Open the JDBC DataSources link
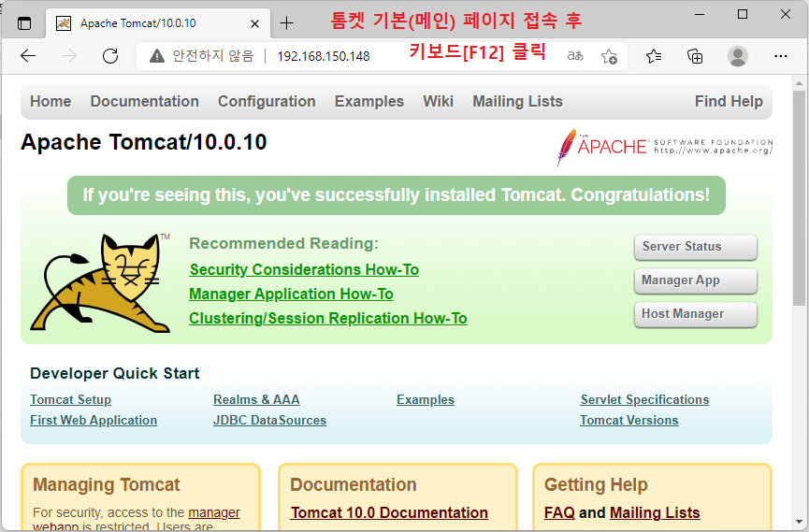 (x=270, y=421)
